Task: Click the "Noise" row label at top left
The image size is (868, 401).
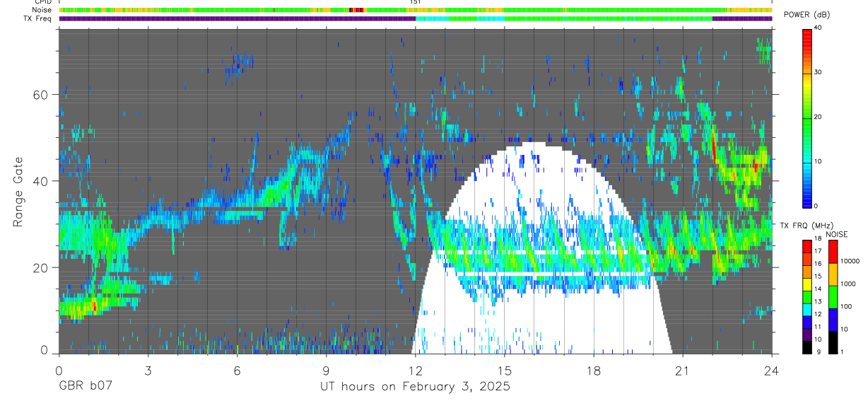Action: tap(40, 11)
